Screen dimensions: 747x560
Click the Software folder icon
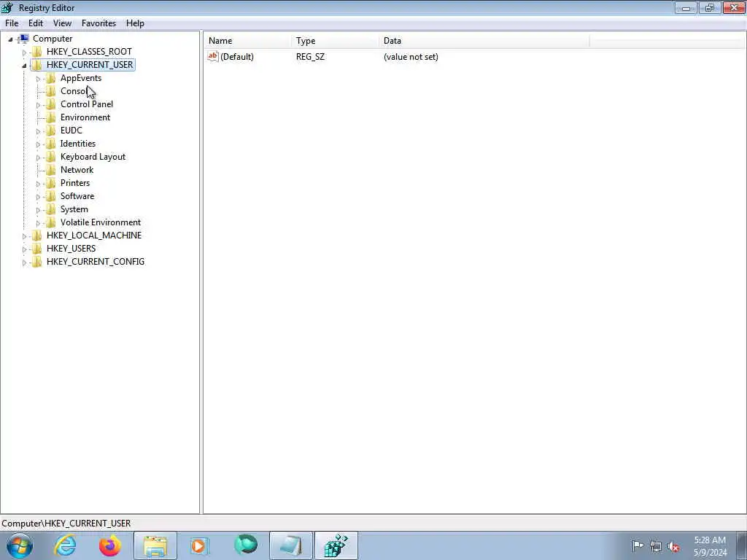click(50, 195)
